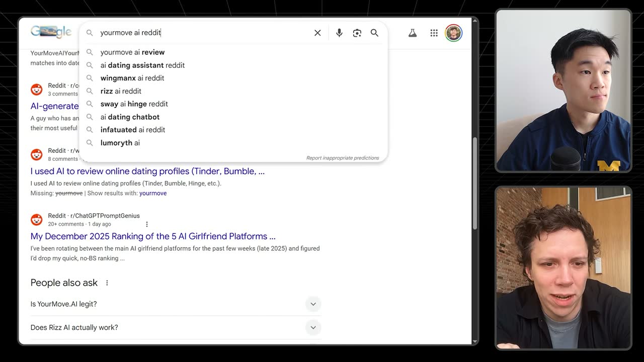644x362 pixels.
Task: Click Reddit favicon beside 'I used AI to review' result
Action: pyautogui.click(x=37, y=154)
